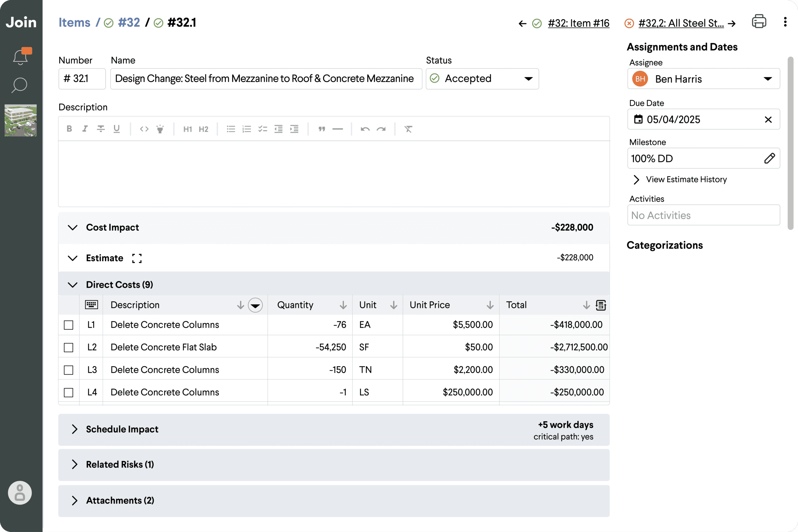Apply H1 heading style in description editor
The height and width of the screenshot is (532, 798).
[188, 129]
